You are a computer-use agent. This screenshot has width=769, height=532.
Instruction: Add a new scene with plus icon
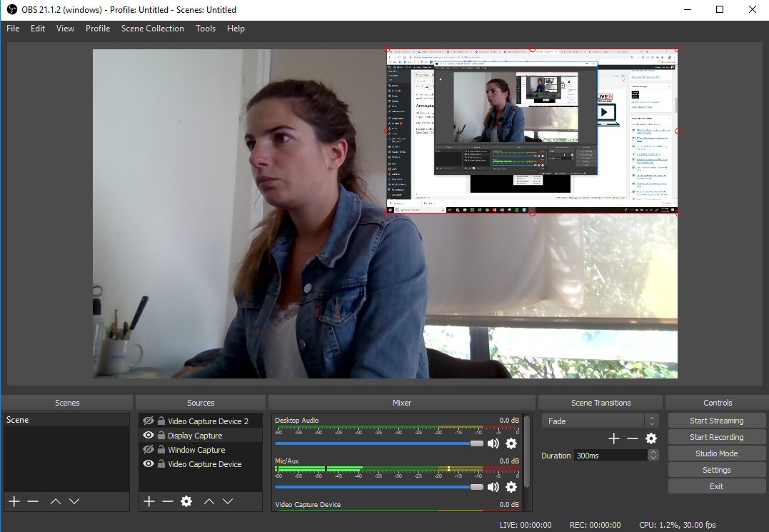(x=14, y=501)
